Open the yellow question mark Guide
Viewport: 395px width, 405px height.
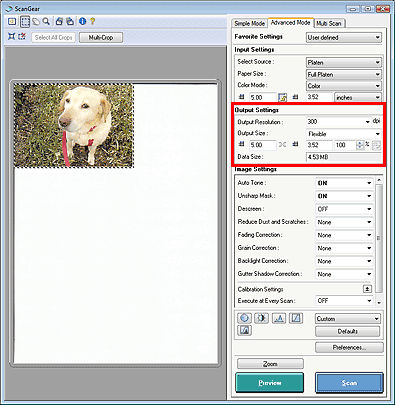pyautogui.click(x=93, y=22)
